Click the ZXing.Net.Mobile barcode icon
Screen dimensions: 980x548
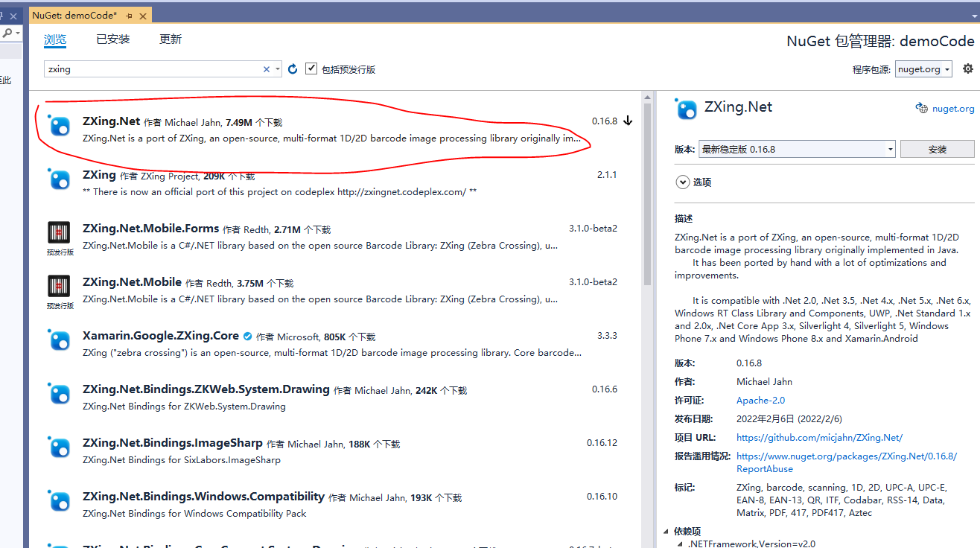click(x=60, y=287)
